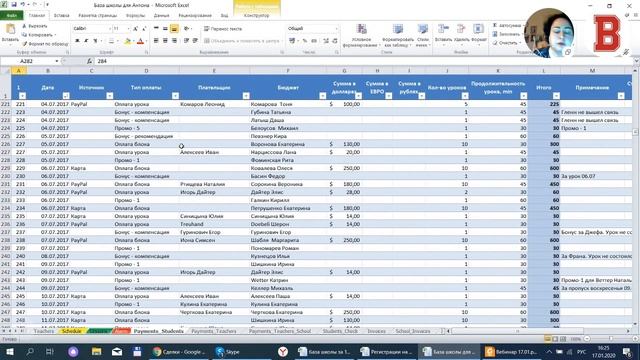Open the Конструктор table tools tab
This screenshot has height=360, width=640.
(256, 16)
